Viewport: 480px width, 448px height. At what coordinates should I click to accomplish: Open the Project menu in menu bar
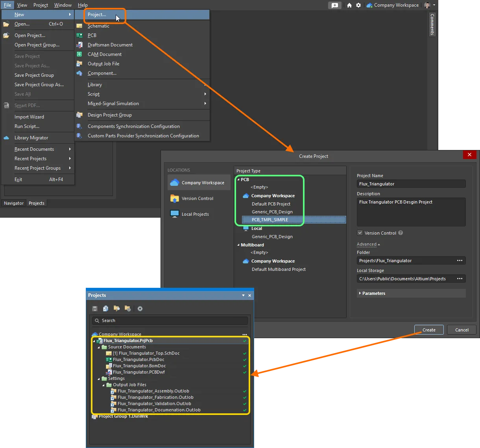tap(41, 5)
